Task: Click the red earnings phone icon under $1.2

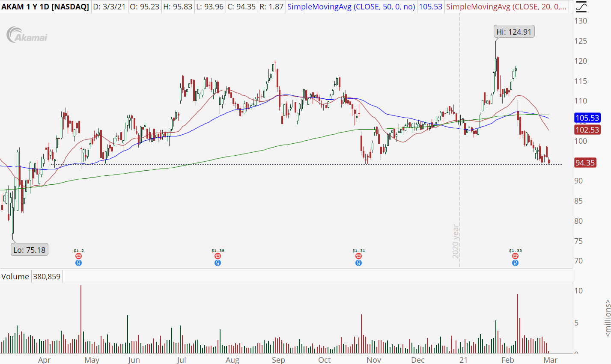Action: tap(78, 256)
